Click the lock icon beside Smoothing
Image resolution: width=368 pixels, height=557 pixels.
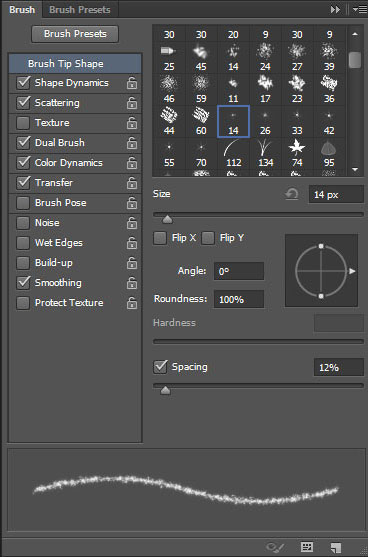pyautogui.click(x=132, y=283)
